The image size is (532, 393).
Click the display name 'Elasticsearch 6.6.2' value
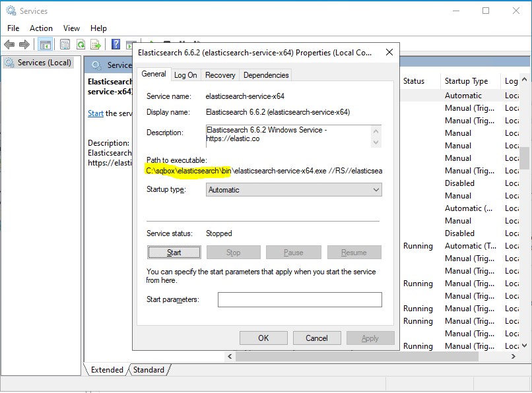[x=278, y=112]
